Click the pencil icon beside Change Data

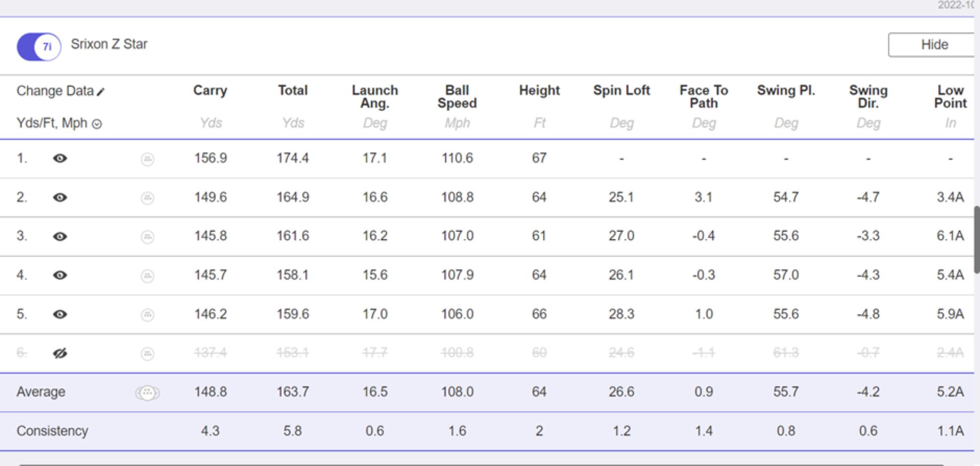(x=101, y=92)
